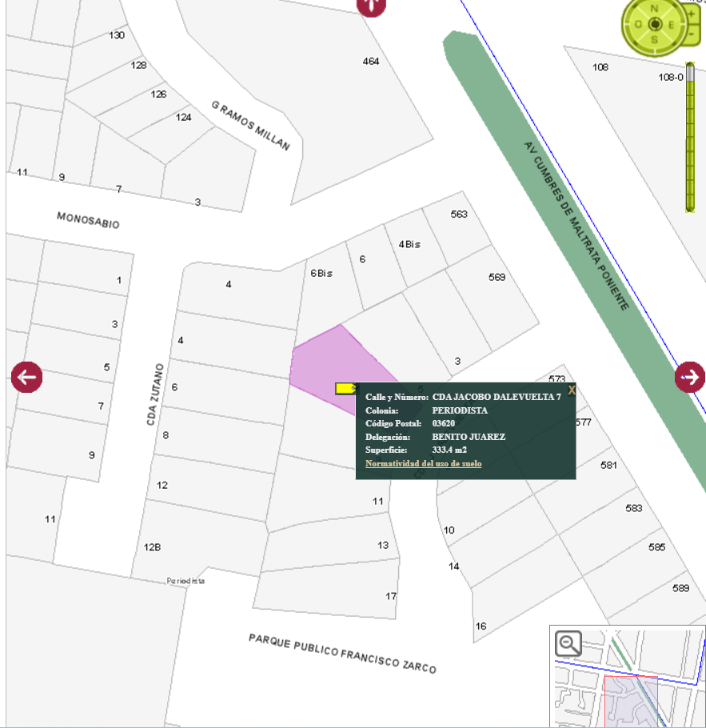Select lot number 464
This screenshot has height=728, width=706.
click(371, 62)
